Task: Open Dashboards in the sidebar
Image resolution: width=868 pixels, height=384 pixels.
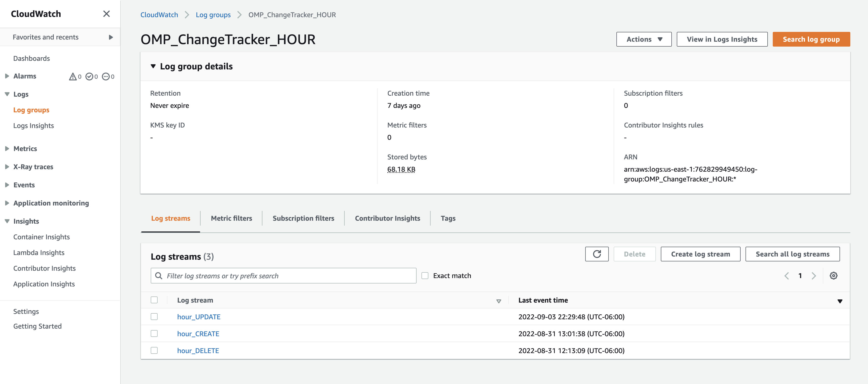Action: [x=31, y=58]
